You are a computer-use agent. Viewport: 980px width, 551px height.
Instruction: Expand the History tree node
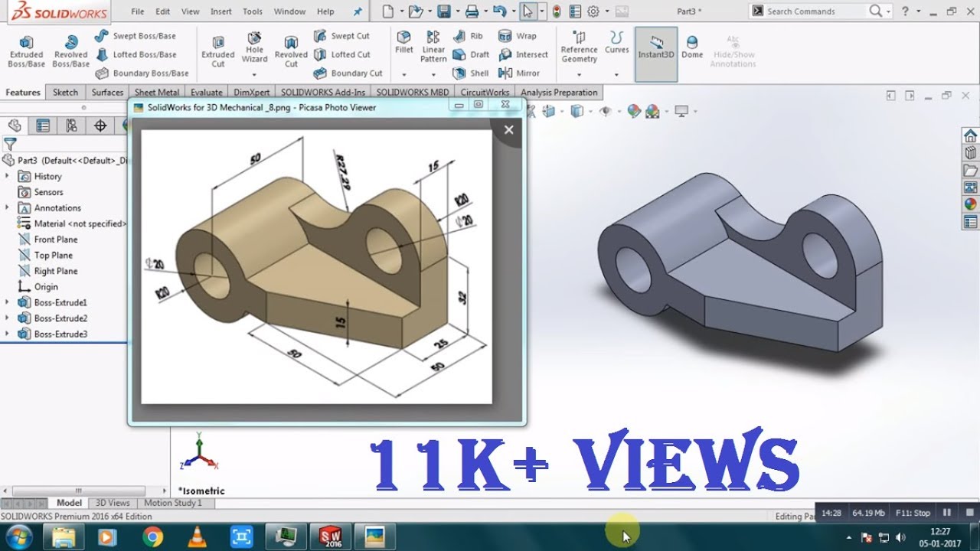pyautogui.click(x=7, y=176)
